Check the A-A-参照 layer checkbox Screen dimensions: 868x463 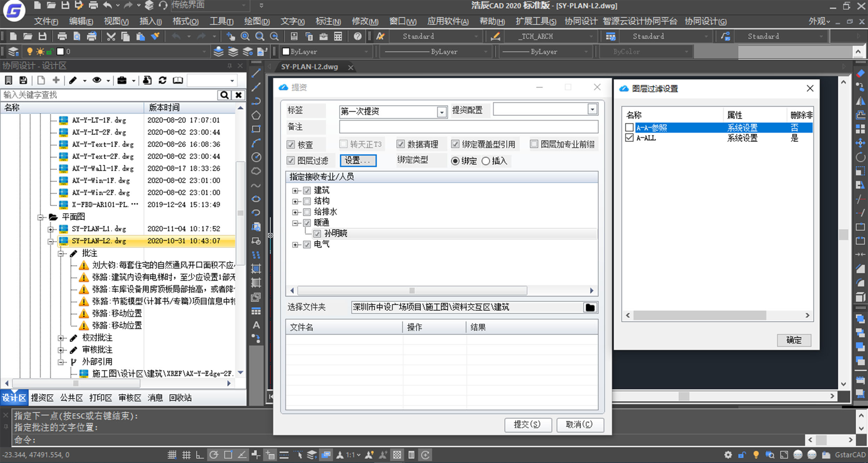tap(629, 127)
